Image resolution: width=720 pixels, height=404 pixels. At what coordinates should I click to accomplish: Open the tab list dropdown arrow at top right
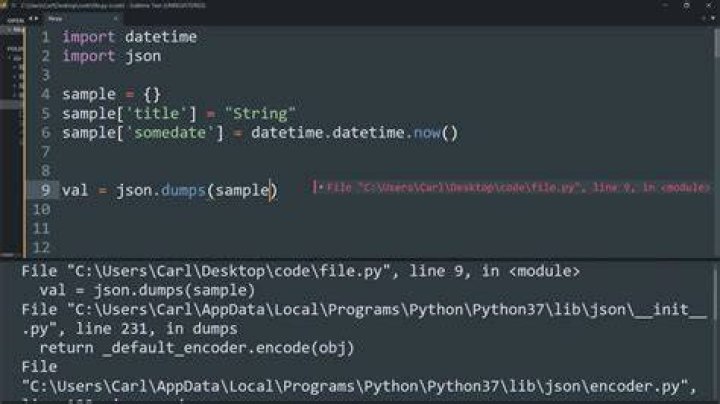click(713, 18)
